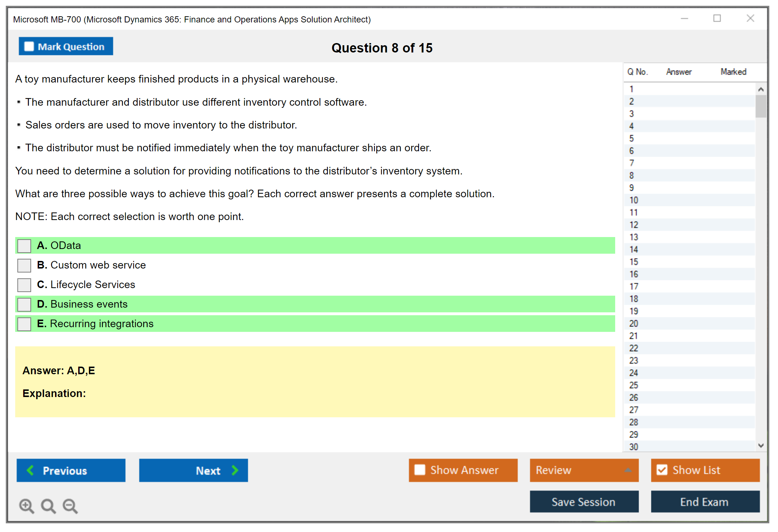Click the Save Session button

(x=584, y=502)
